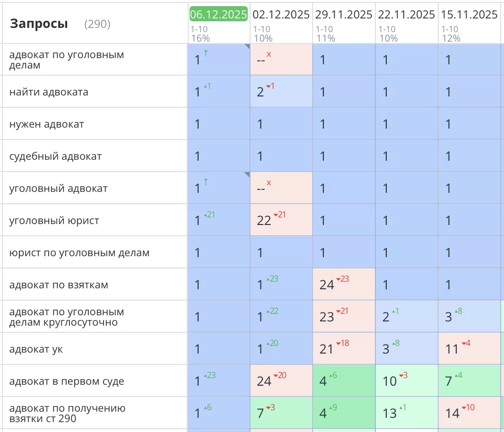Image resolution: width=504 pixels, height=432 pixels.
Task: Click the (290) query count
Action: pos(97,24)
